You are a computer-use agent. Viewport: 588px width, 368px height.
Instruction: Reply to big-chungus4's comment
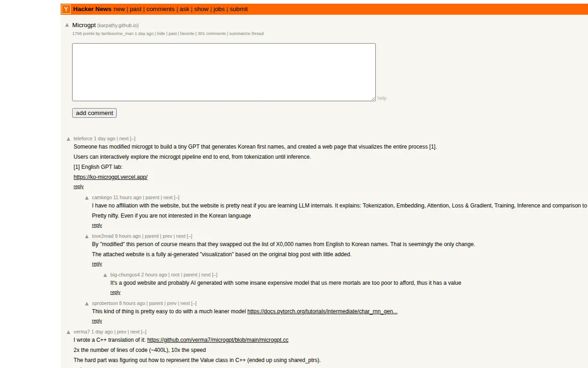point(115,293)
